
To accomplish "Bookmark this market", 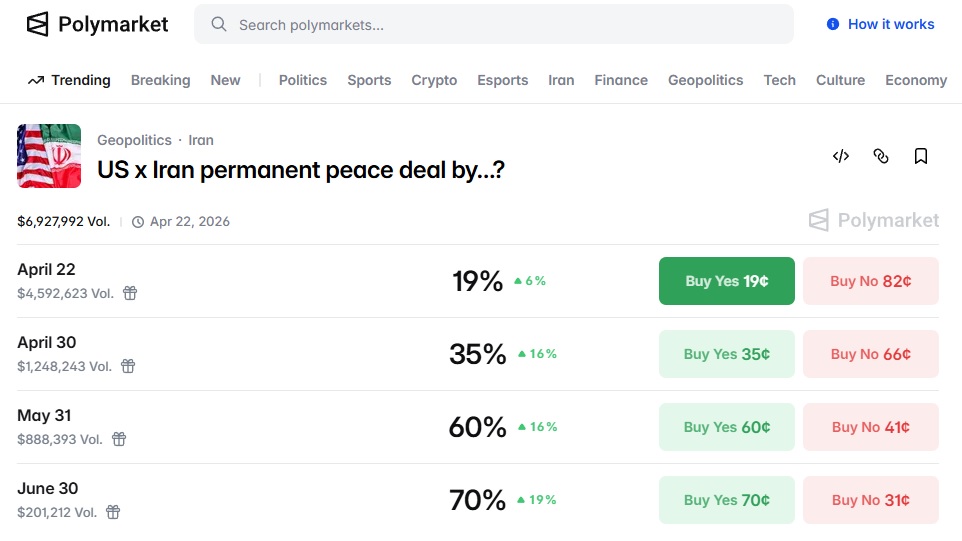I will (x=921, y=156).
